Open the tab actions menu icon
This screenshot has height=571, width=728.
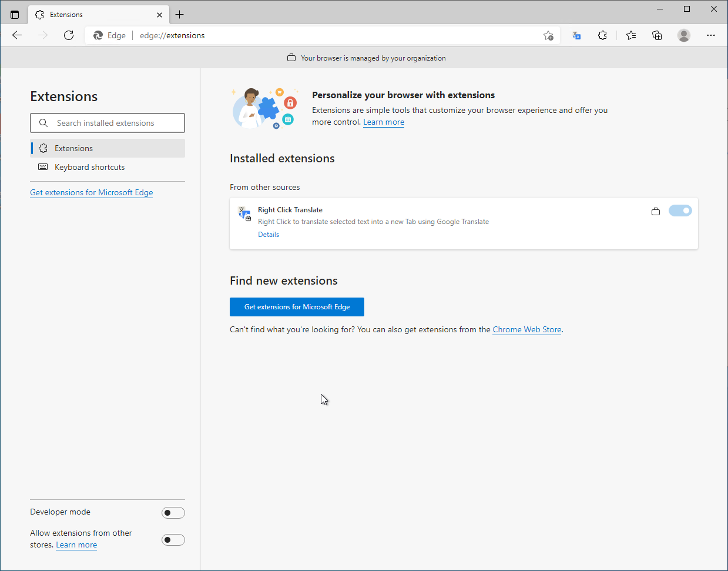[15, 15]
